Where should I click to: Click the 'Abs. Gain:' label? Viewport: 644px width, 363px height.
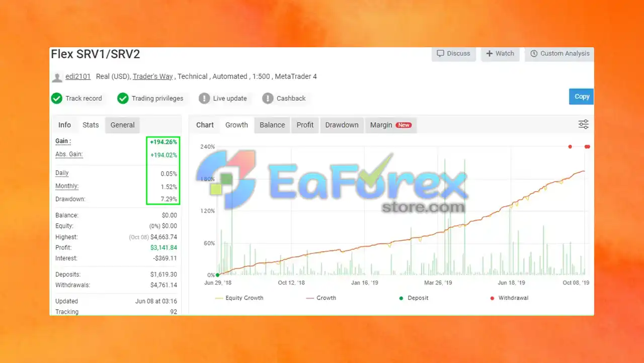[69, 154]
